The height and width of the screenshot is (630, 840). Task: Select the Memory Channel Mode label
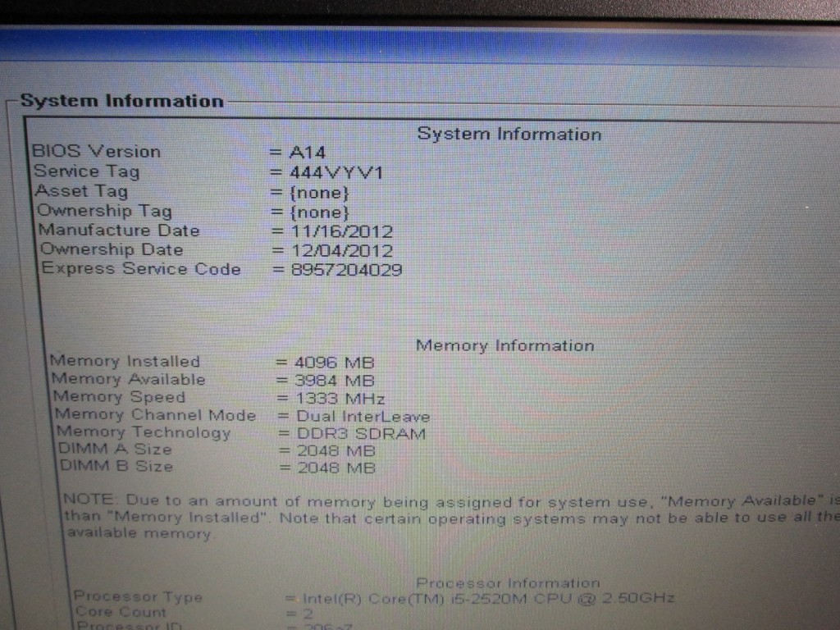[156, 414]
